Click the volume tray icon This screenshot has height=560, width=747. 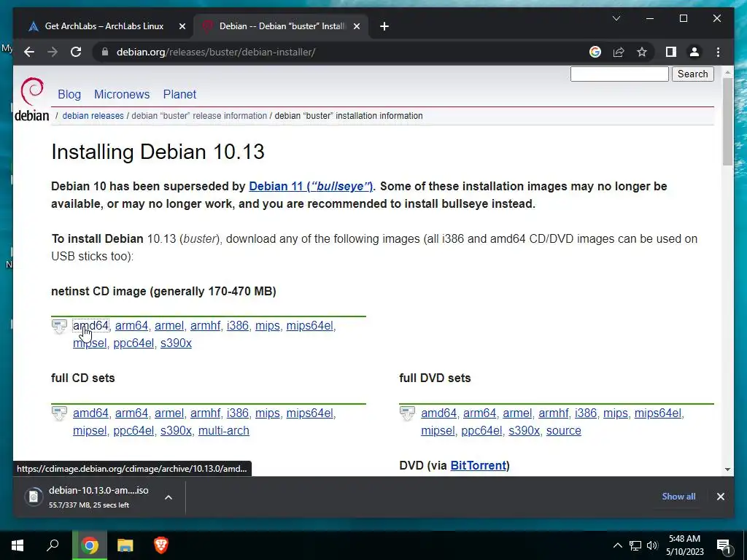(x=652, y=545)
